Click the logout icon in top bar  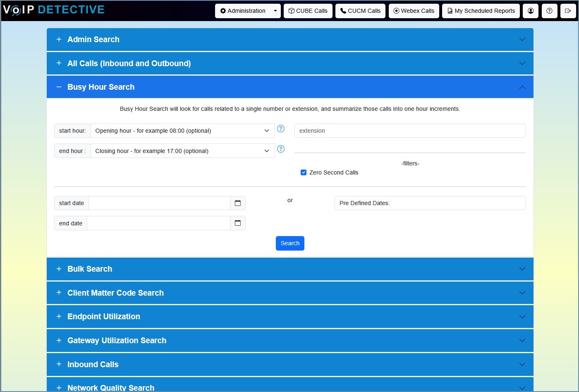[568, 11]
